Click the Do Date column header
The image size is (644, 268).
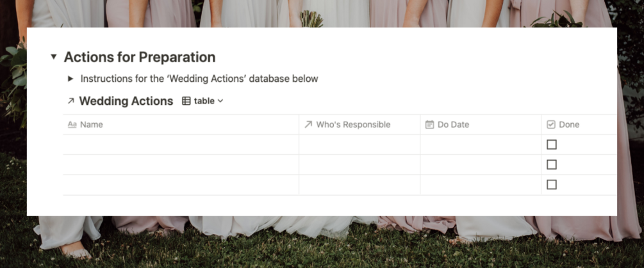pos(453,125)
